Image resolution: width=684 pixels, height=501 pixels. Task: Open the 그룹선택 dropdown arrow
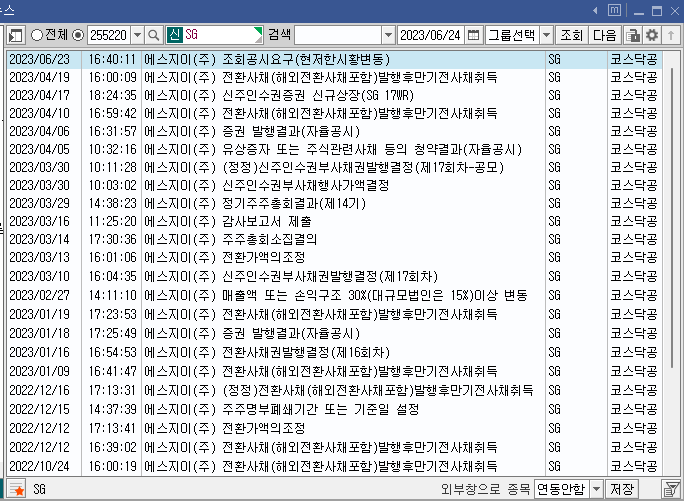[x=547, y=35]
